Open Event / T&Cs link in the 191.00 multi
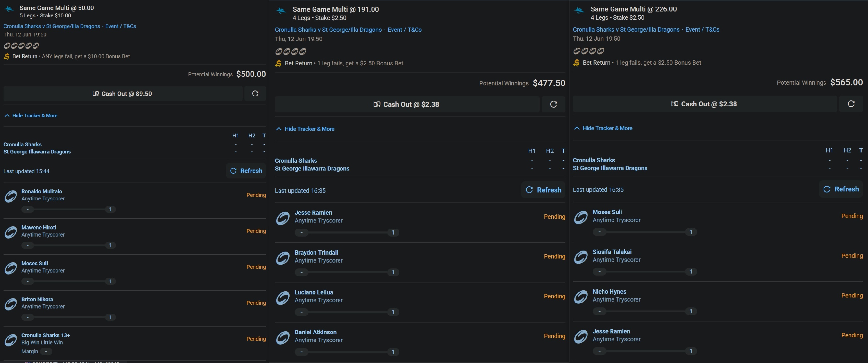The image size is (868, 363). pos(404,30)
